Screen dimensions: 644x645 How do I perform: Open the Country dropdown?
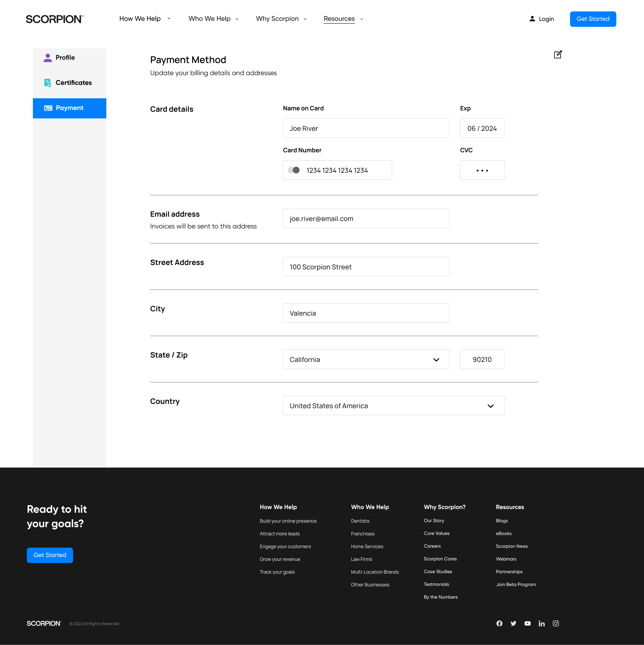tap(393, 406)
